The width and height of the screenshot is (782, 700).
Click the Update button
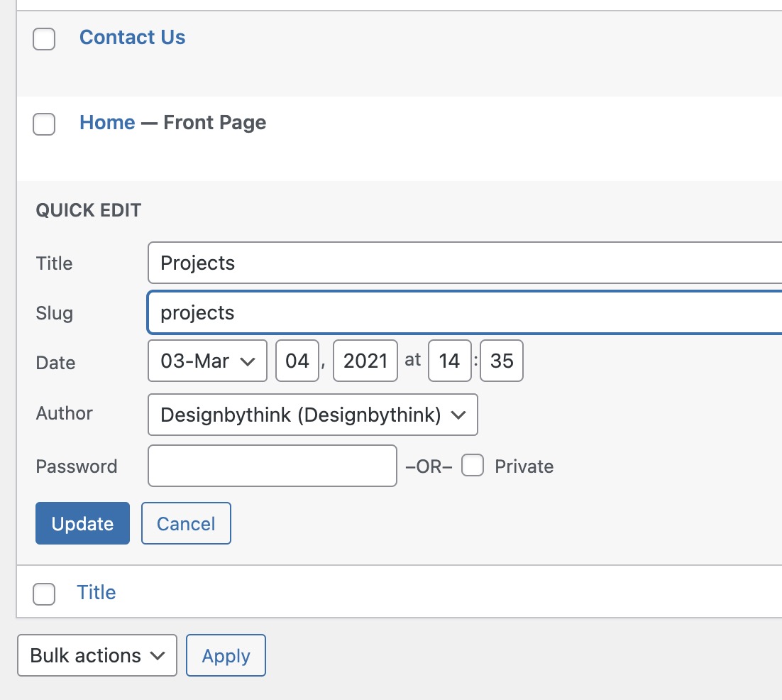(x=82, y=523)
